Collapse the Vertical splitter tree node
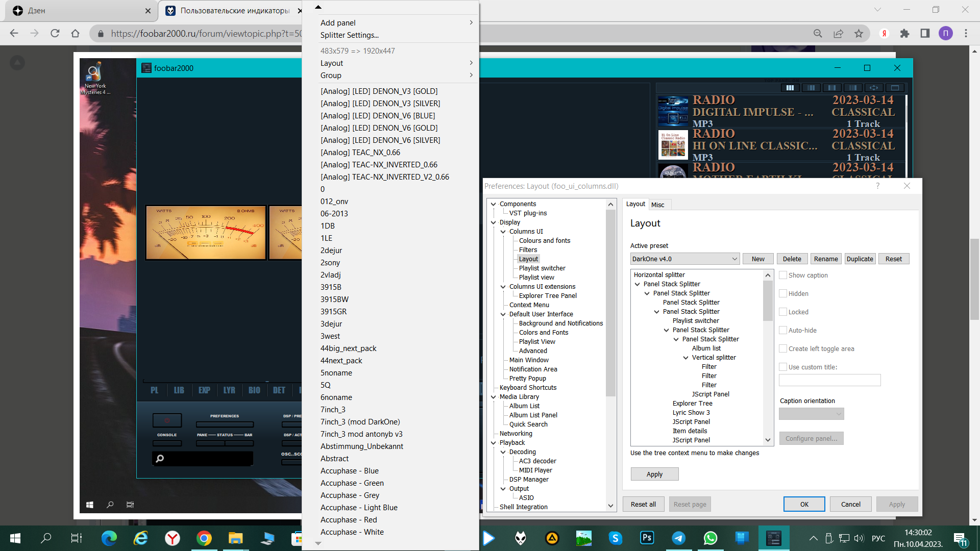Viewport: 980px width, 551px height. click(685, 358)
